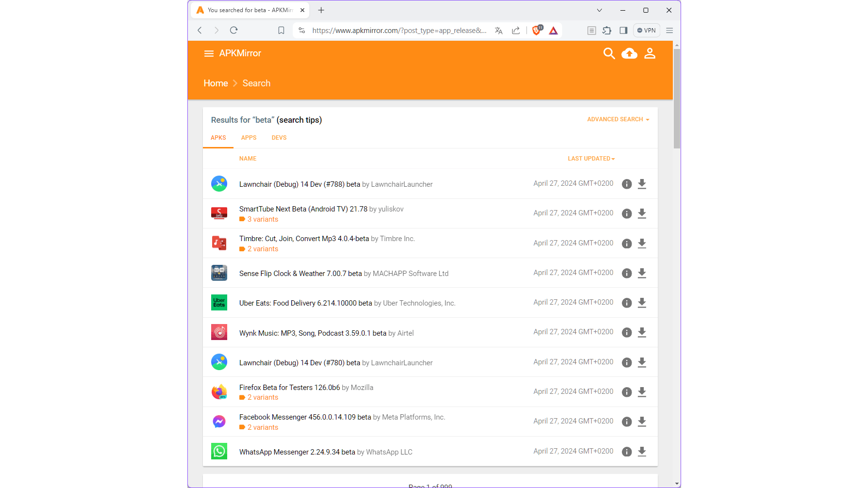This screenshot has width=868, height=488.
Task: Reload the page
Action: coord(234,30)
